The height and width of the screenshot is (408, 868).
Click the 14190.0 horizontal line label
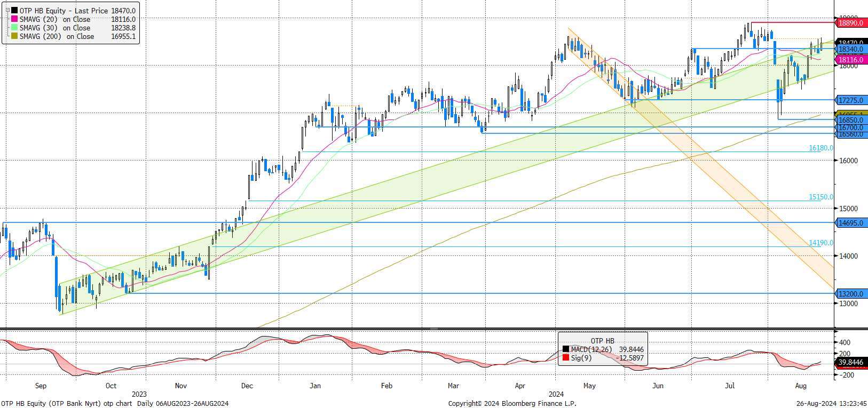(x=821, y=243)
